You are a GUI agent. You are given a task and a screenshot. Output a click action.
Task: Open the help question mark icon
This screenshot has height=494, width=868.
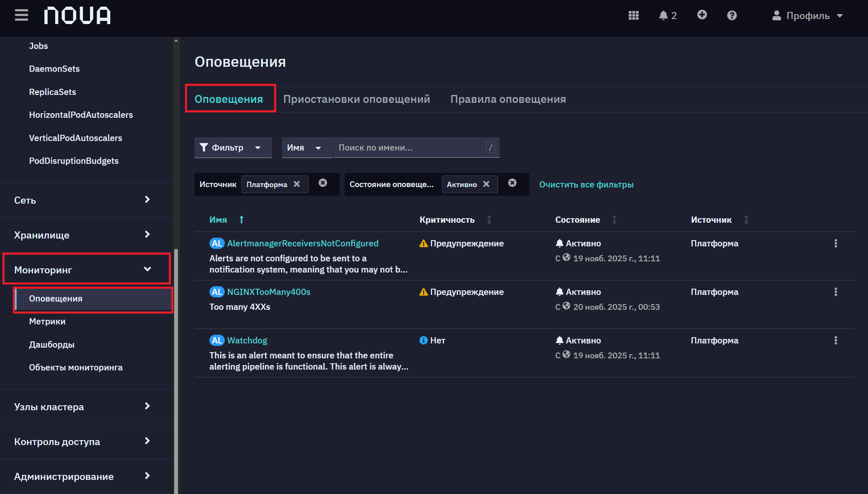click(x=732, y=15)
